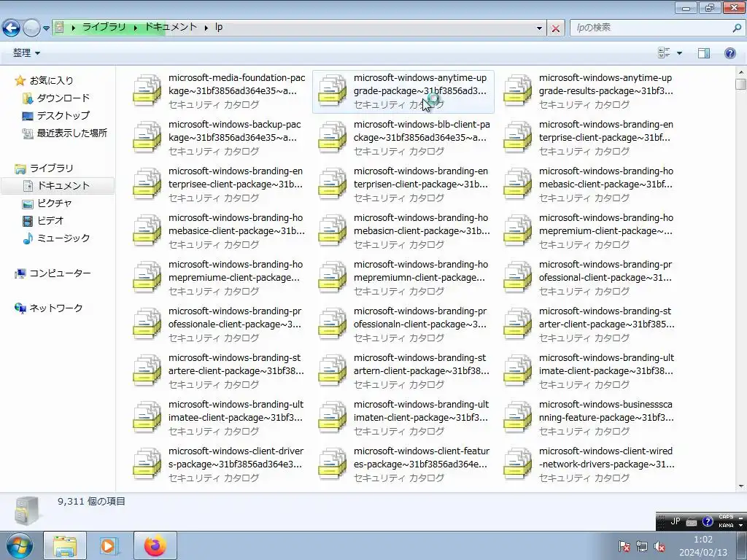Click microsoft-windows-businessscanning-feature-package file name
747x560 pixels.
coord(607,411)
